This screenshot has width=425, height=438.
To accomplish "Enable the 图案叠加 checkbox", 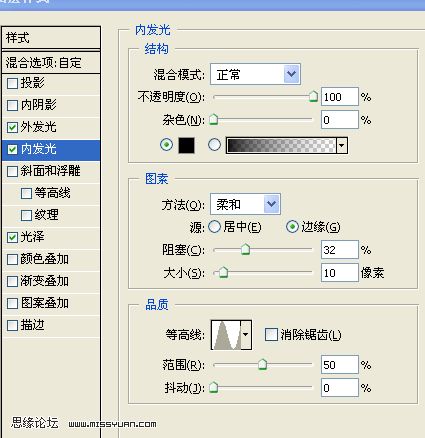I will click(12, 303).
